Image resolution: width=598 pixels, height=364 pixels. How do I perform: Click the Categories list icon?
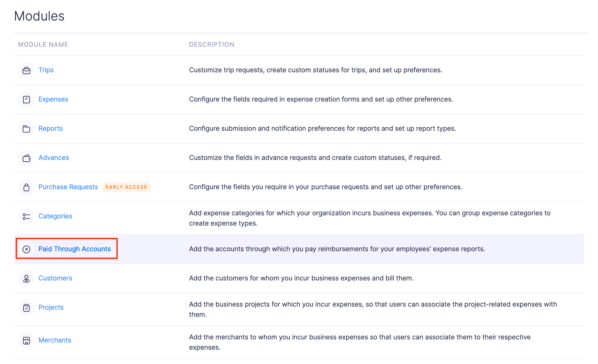tap(26, 216)
